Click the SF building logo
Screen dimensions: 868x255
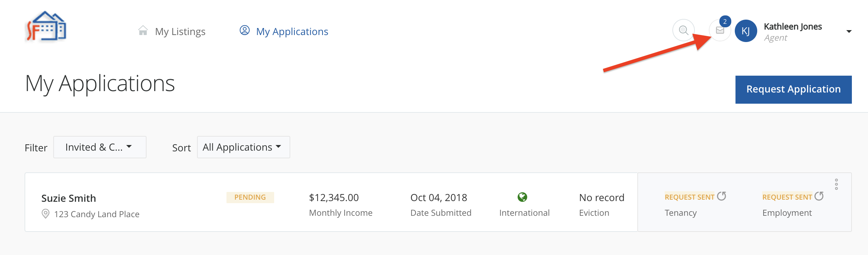tap(47, 27)
